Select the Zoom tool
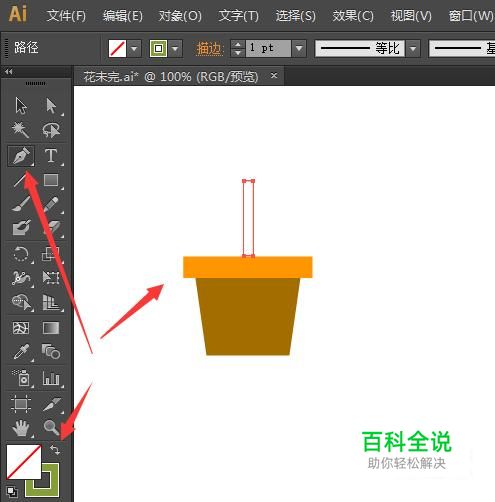Viewport: 495px width, 502px height. (51, 427)
